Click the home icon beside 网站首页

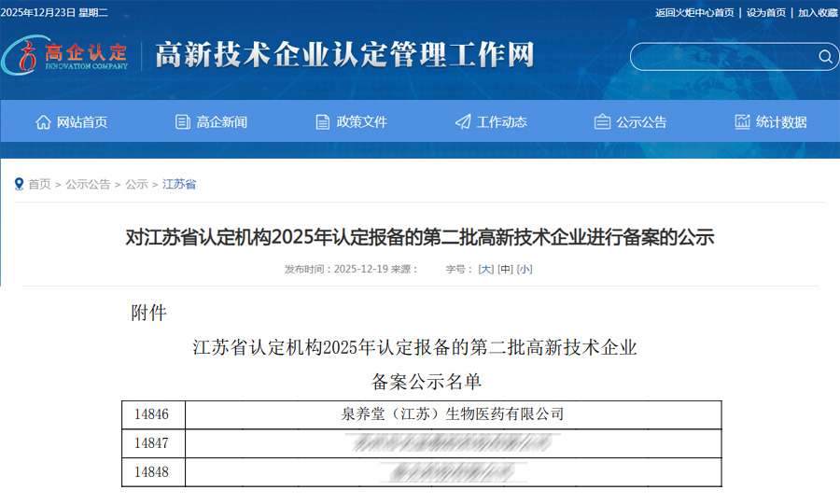click(43, 122)
